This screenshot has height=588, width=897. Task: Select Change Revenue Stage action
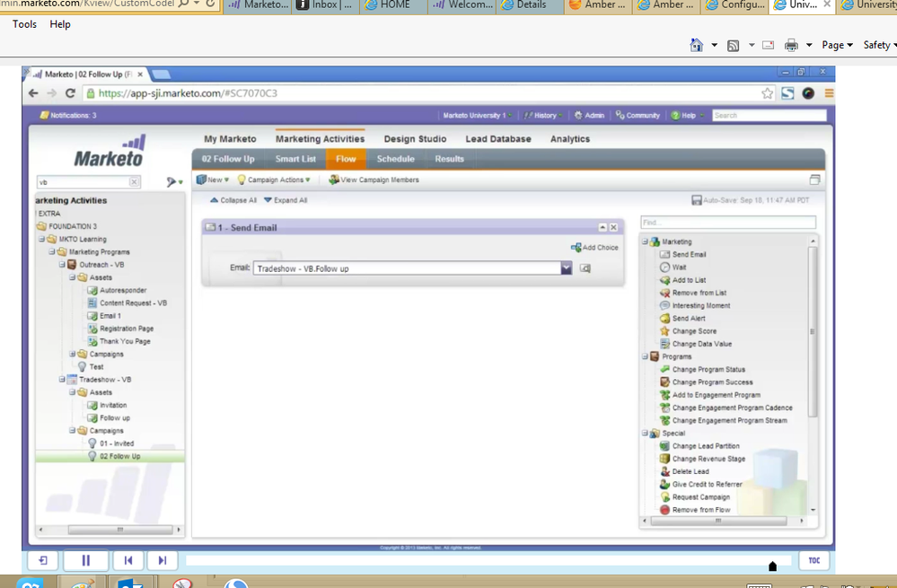coord(702,459)
